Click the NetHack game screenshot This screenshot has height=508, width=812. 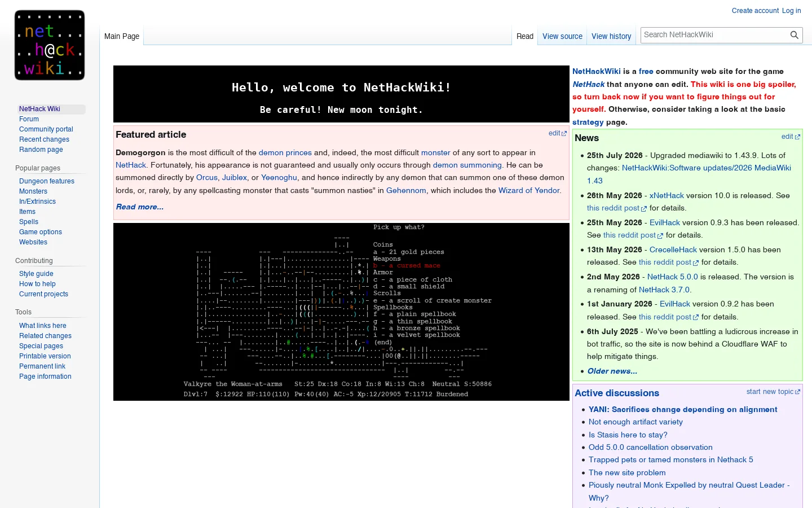341,312
